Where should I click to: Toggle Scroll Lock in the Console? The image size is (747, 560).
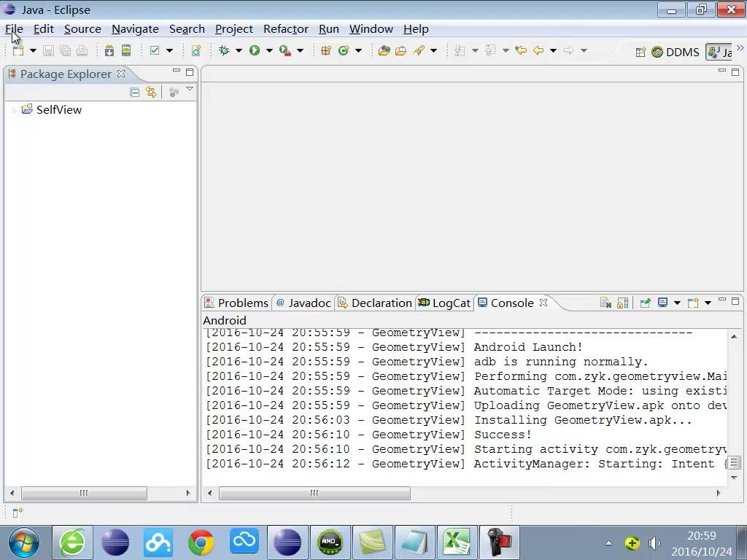pos(622,303)
